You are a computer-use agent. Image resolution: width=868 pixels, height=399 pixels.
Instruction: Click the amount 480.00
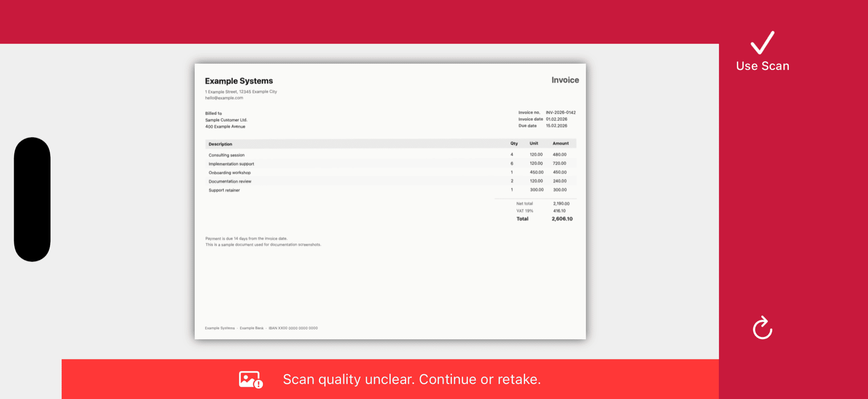tap(560, 155)
